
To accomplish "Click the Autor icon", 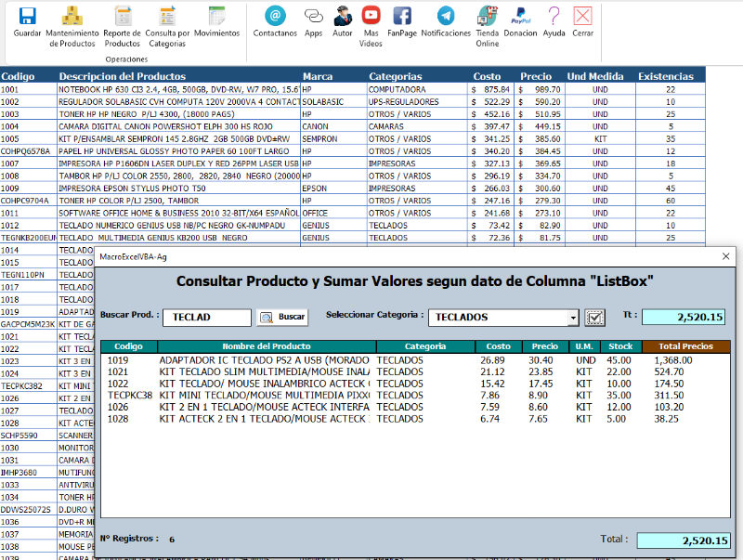I will coord(342,16).
